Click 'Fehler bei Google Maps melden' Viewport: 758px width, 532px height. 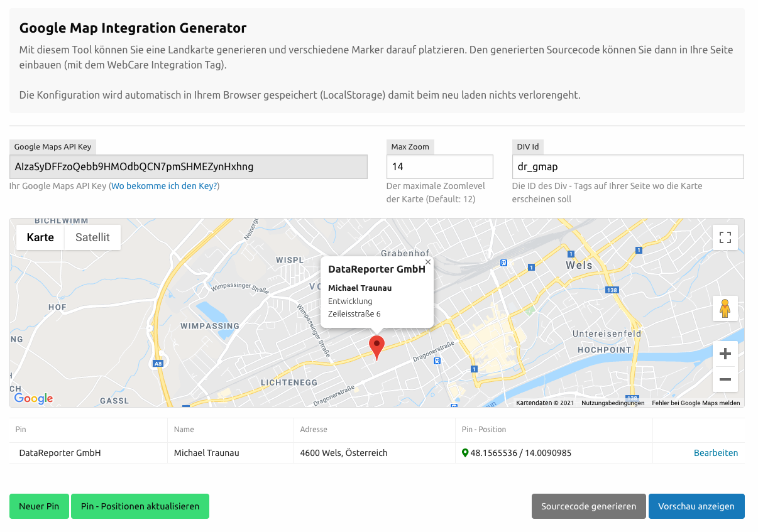coord(695,403)
